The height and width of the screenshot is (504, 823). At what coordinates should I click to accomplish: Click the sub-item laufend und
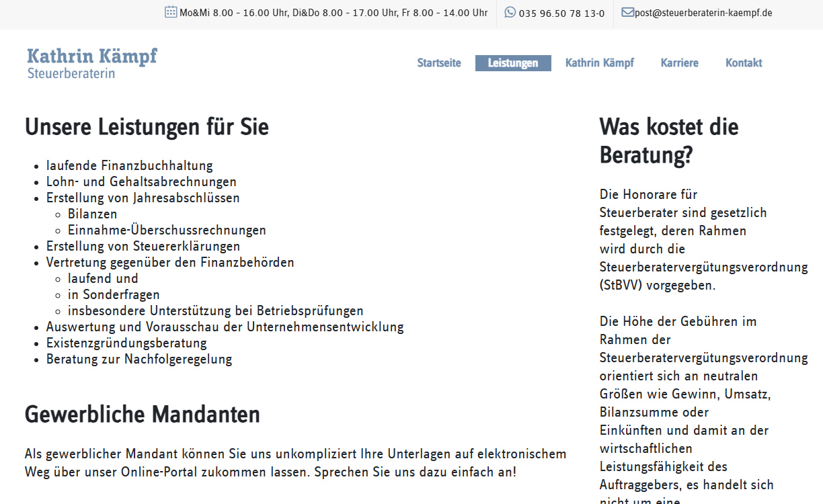pyautogui.click(x=103, y=278)
